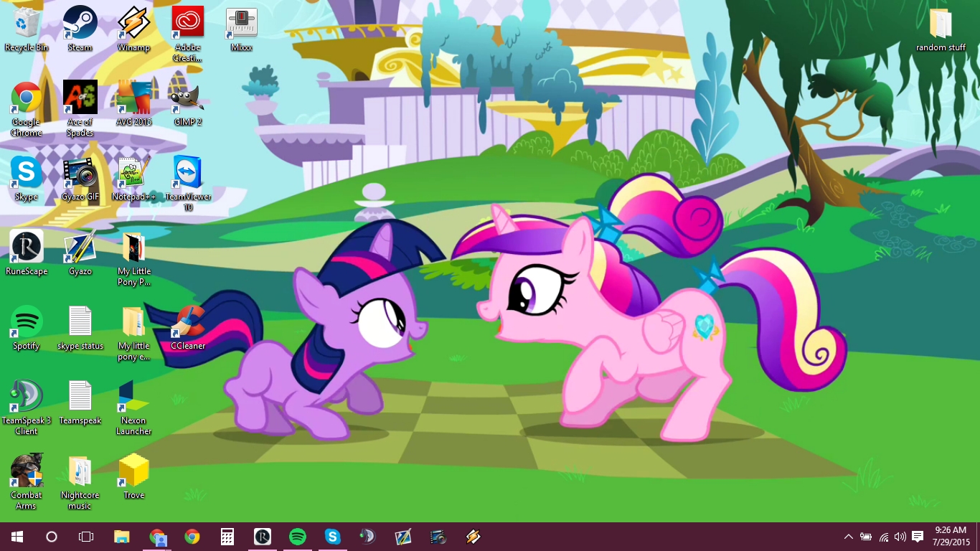Viewport: 980px width, 551px height.
Task: Select the Mixxx desktop shortcut
Action: coord(242,29)
